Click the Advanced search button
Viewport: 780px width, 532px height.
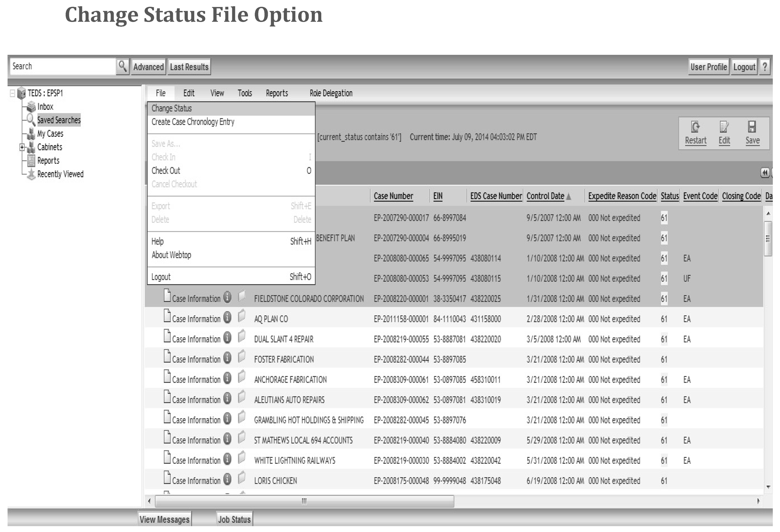pyautogui.click(x=148, y=67)
